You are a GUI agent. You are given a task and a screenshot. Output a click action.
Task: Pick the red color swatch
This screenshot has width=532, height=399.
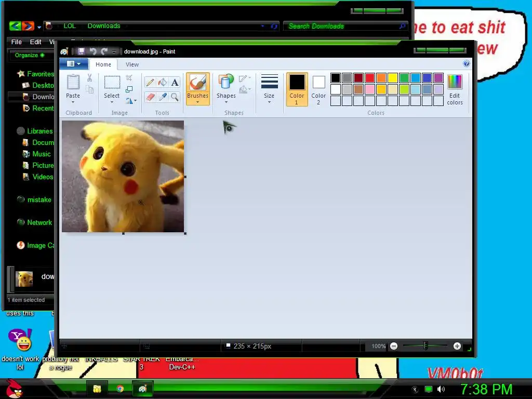point(370,78)
